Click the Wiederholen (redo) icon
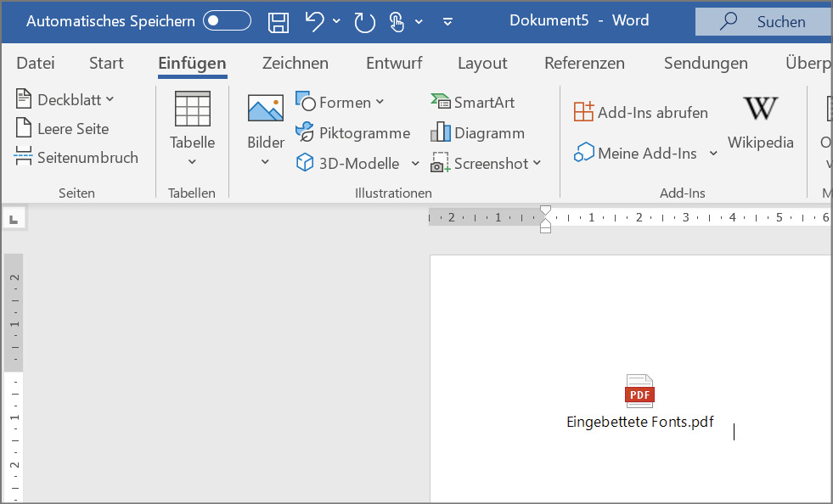Viewport: 833px width, 504px height. (364, 22)
